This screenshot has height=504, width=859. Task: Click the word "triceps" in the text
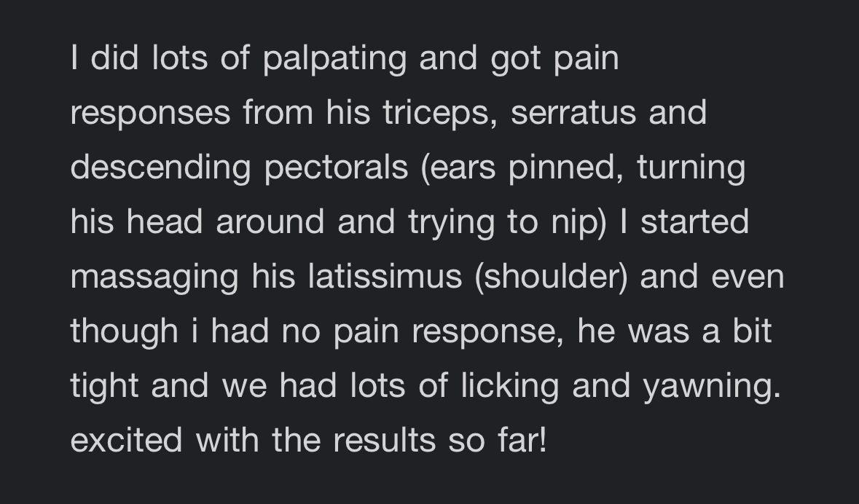coord(441,114)
